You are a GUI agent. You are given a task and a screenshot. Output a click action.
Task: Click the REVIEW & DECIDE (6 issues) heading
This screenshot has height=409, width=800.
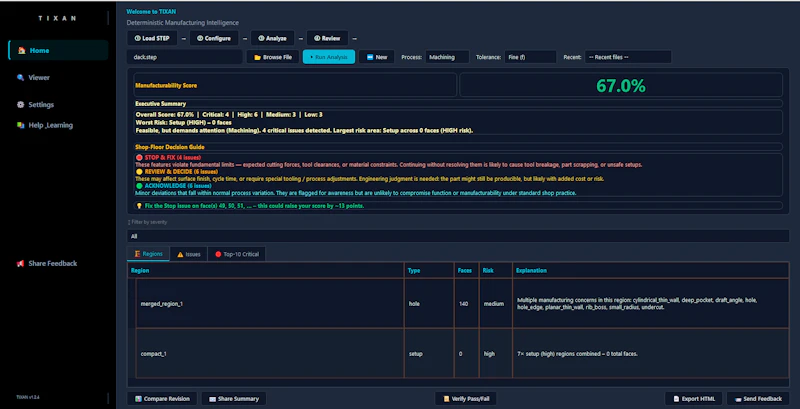click(181, 172)
